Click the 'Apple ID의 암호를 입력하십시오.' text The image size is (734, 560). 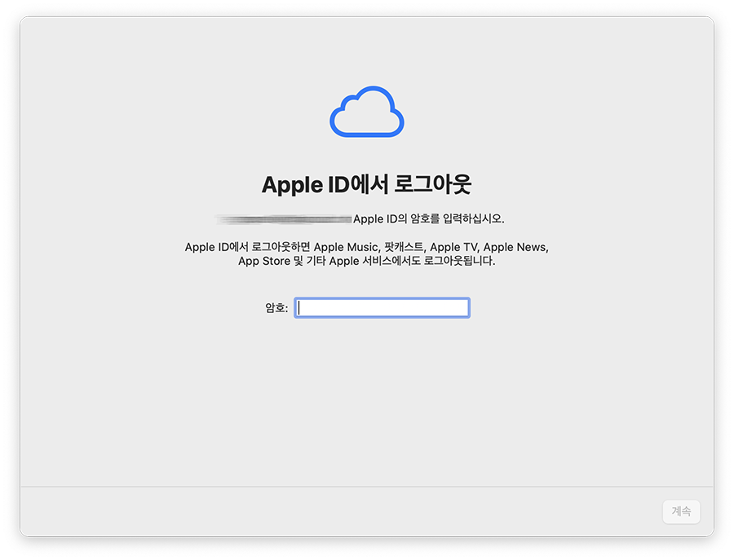[x=429, y=219]
